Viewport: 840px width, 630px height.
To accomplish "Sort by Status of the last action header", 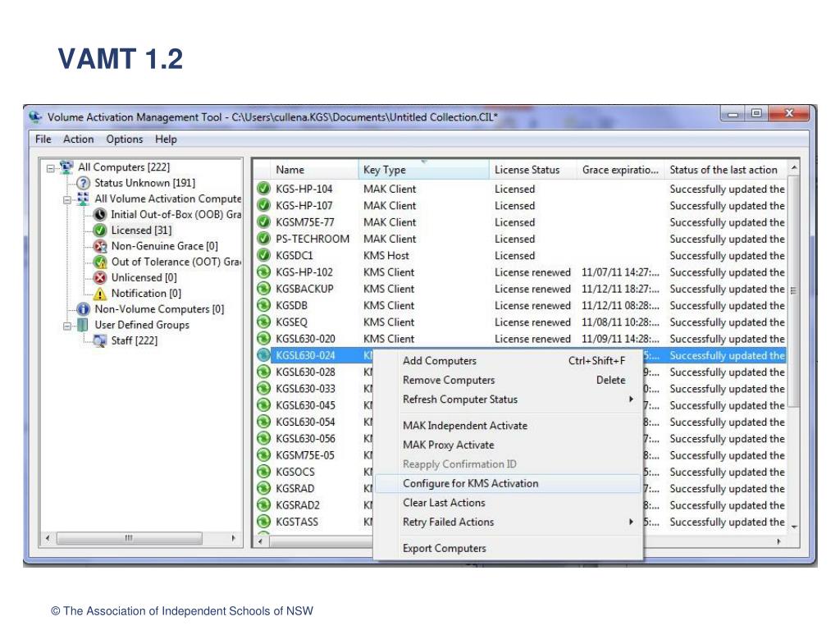I will point(726,170).
